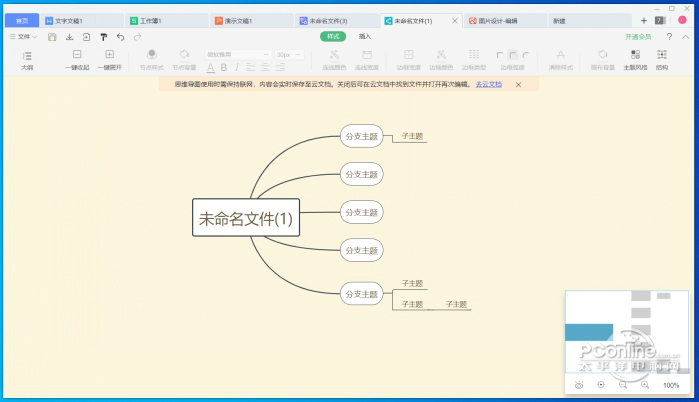Align the node text left

(251, 67)
